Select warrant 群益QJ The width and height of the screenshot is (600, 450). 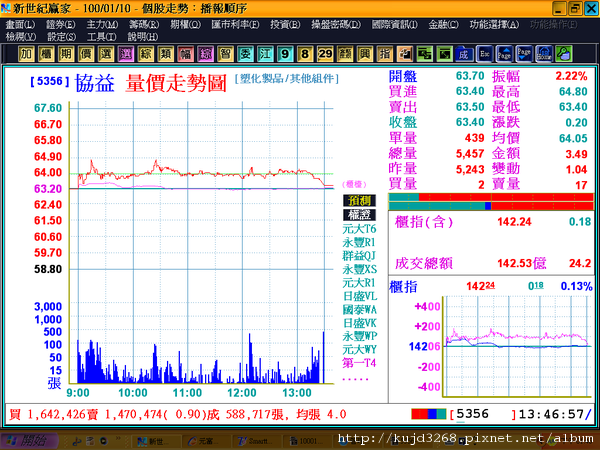tap(359, 256)
